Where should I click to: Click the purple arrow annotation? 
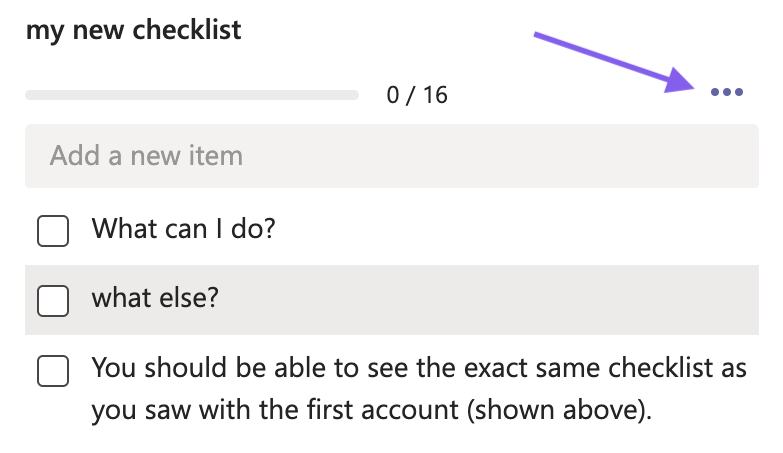tap(610, 62)
